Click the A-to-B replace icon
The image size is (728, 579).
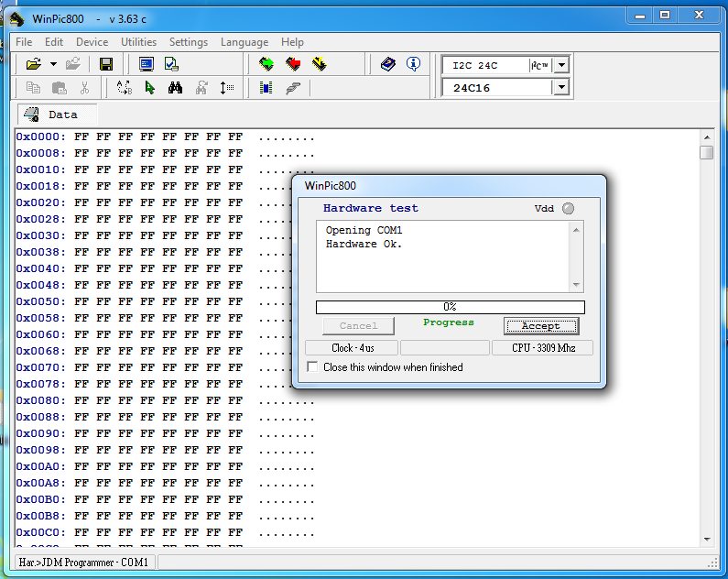pyautogui.click(x=125, y=87)
